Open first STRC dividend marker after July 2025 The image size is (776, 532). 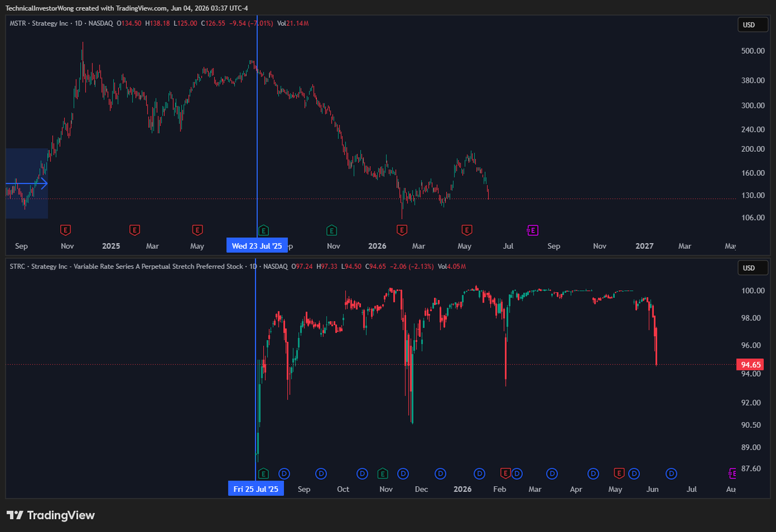[x=283, y=474]
